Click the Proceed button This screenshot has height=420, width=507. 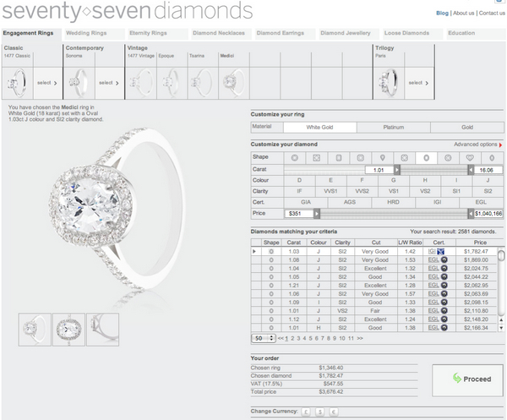pyautogui.click(x=467, y=380)
